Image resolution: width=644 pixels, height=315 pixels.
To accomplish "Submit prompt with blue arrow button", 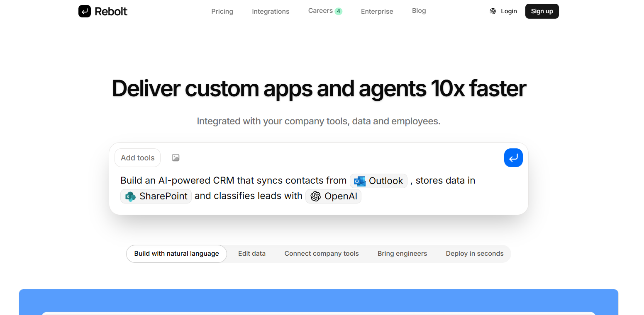I will pos(513,158).
